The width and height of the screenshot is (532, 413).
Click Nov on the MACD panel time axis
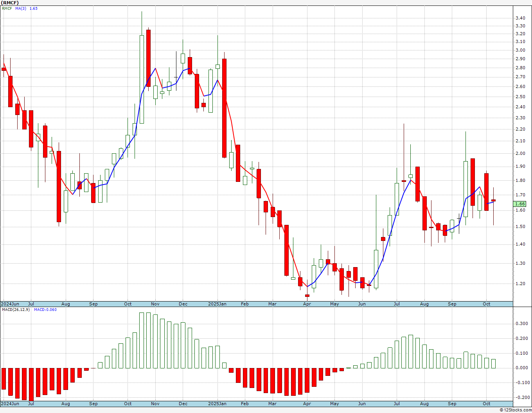[x=155, y=404]
